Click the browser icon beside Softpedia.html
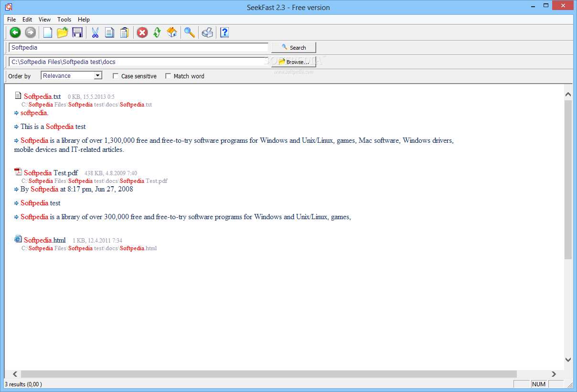The height and width of the screenshot is (392, 577). [18, 239]
